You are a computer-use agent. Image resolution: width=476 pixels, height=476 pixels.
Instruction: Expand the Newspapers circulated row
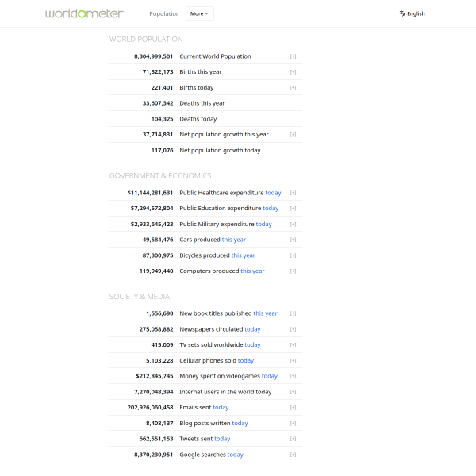293,329
